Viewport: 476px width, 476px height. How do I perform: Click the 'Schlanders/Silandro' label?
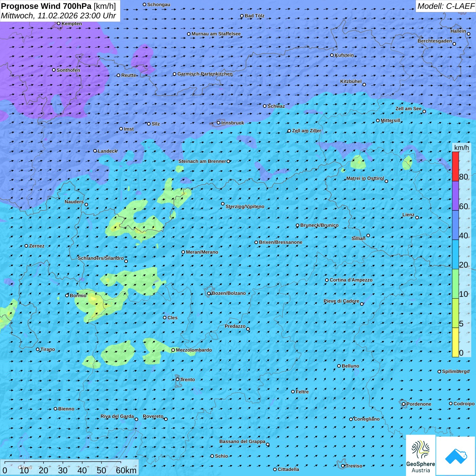click(x=101, y=258)
